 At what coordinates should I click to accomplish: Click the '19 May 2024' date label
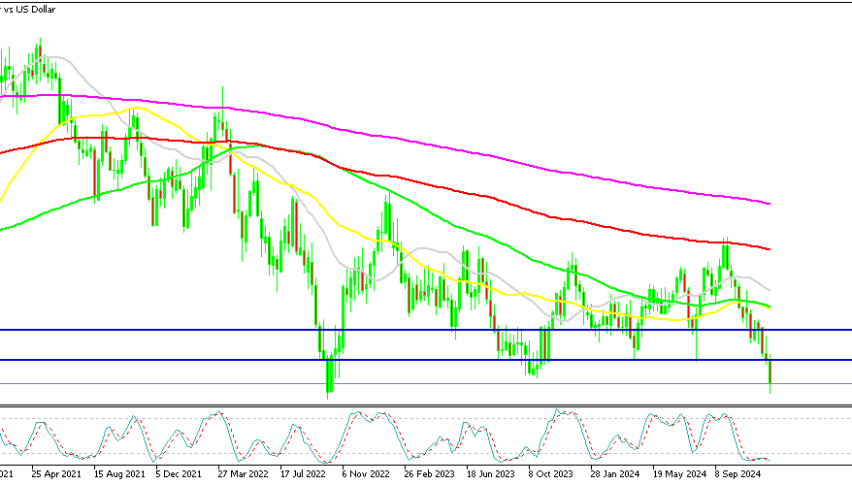[x=679, y=474]
